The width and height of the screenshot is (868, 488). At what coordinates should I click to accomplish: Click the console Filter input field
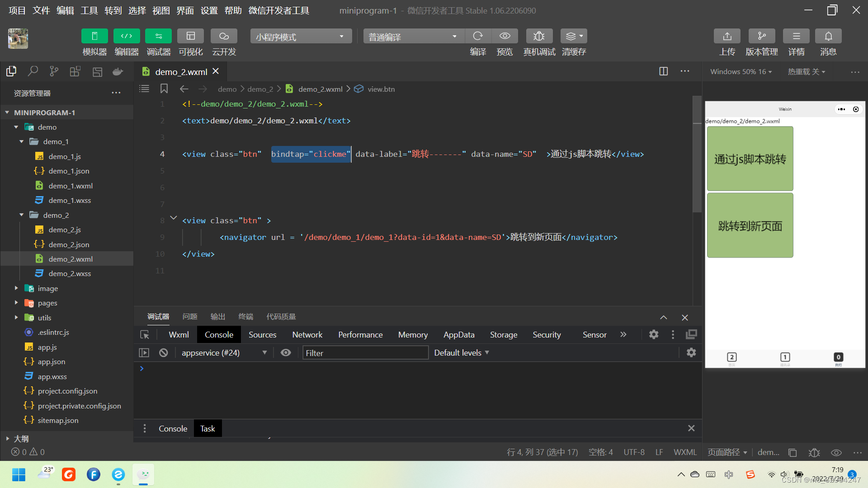coord(365,353)
